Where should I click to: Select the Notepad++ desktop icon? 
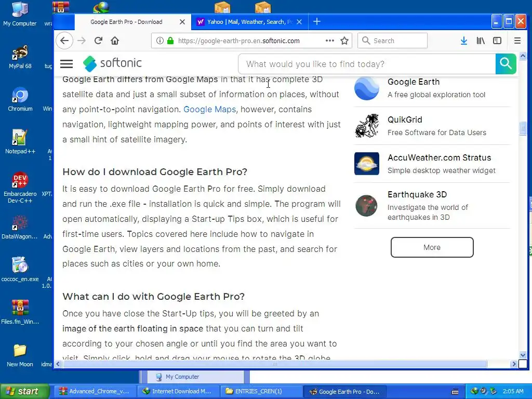click(x=20, y=142)
